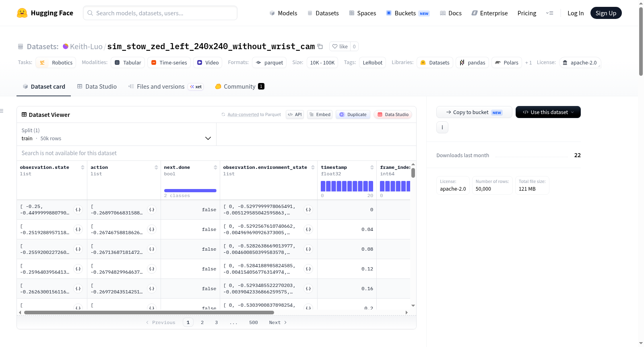Click the timestamp column histogram
This screenshot has height=347, width=644.
(x=347, y=186)
